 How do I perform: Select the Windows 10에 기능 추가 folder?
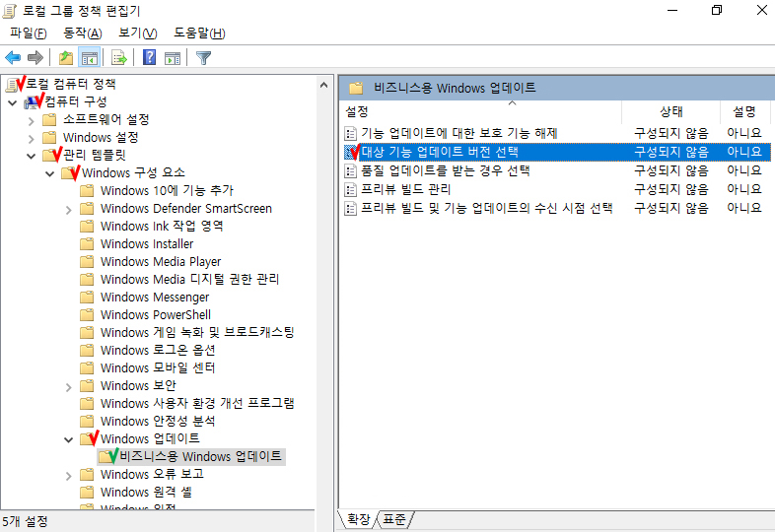coord(167,191)
